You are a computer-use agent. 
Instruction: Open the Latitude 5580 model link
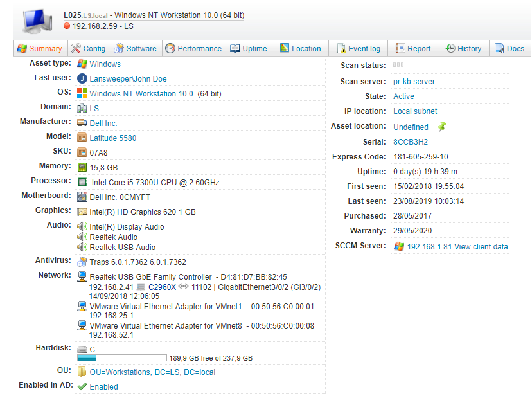[113, 138]
